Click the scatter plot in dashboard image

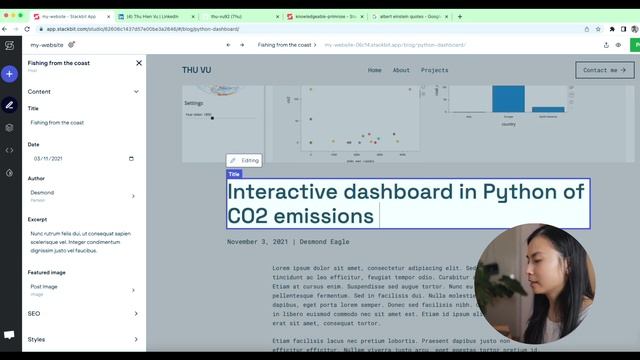[360, 119]
